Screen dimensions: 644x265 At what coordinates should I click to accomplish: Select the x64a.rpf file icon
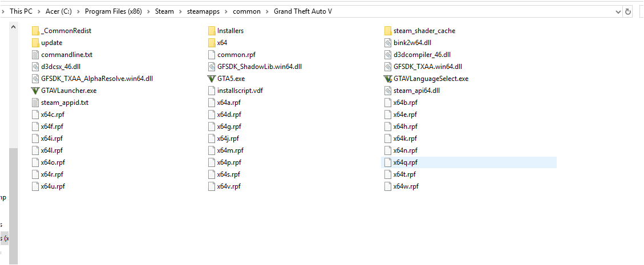[212, 103]
